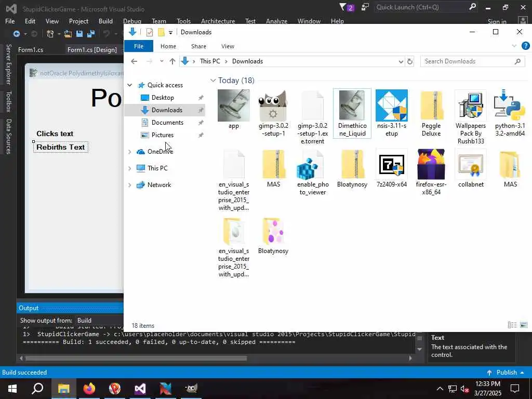Viewport: 532px width, 399px height.
Task: Click New Project icon in Visual Studio toolbar
Action: tap(50, 34)
